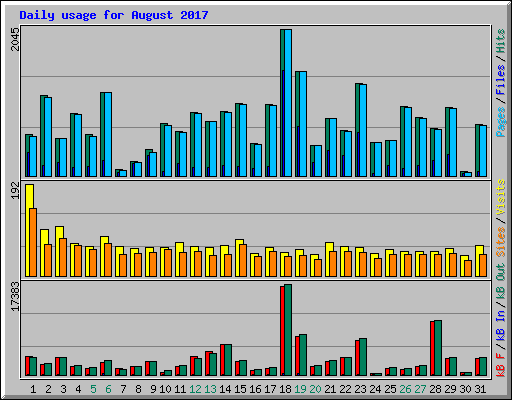The width and height of the screenshot is (512, 400).
Task: Click day 28 on the x-axis
Action: [x=435, y=389]
